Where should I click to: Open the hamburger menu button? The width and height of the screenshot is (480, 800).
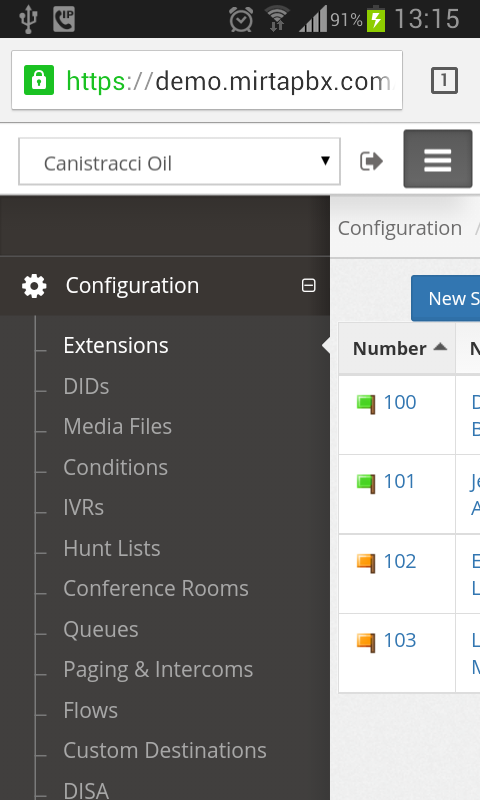pos(438,159)
